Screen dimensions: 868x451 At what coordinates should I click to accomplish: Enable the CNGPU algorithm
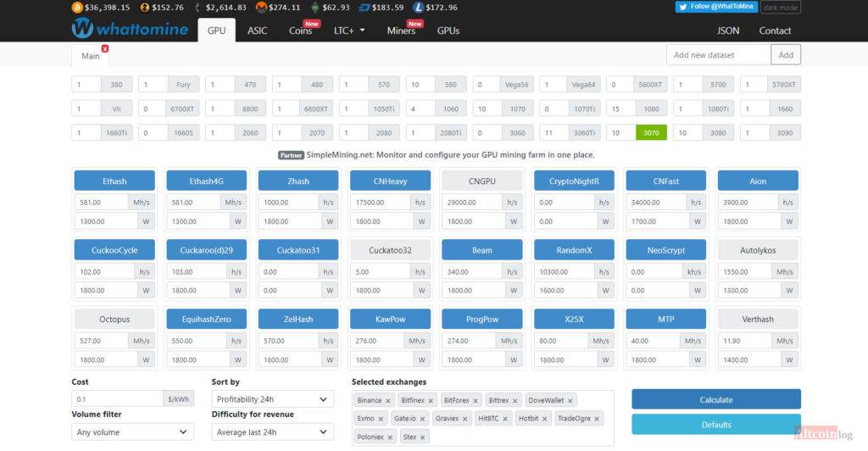[x=481, y=181]
